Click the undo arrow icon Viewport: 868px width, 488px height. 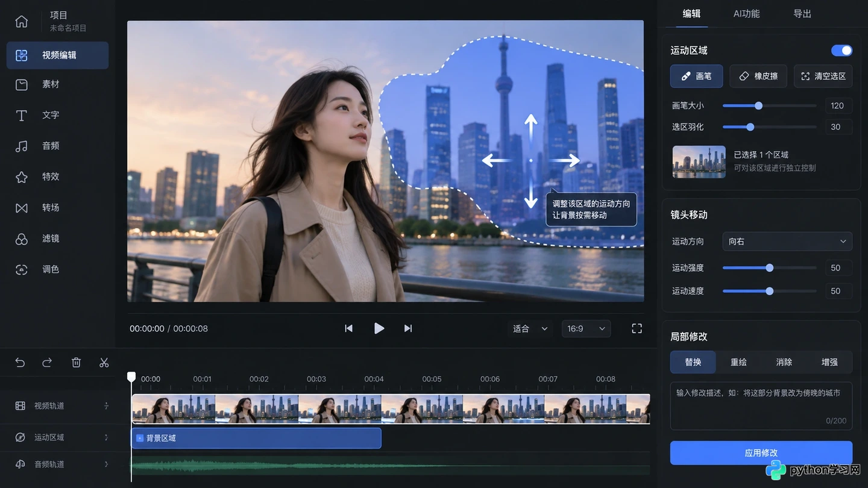point(20,362)
